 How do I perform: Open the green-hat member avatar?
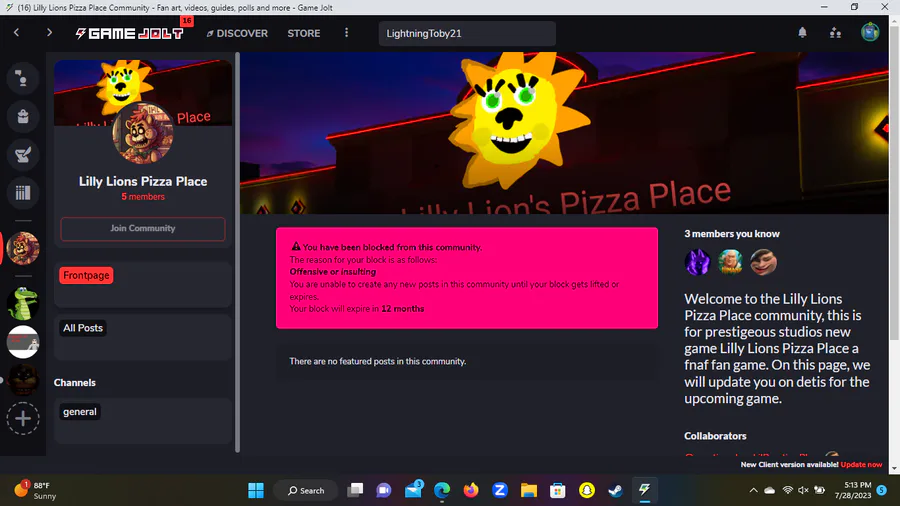(x=730, y=262)
